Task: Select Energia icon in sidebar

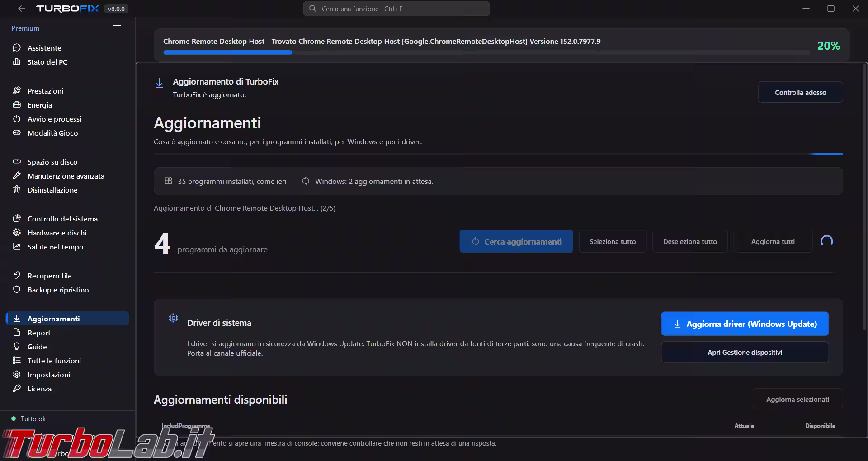Action: pyautogui.click(x=17, y=105)
